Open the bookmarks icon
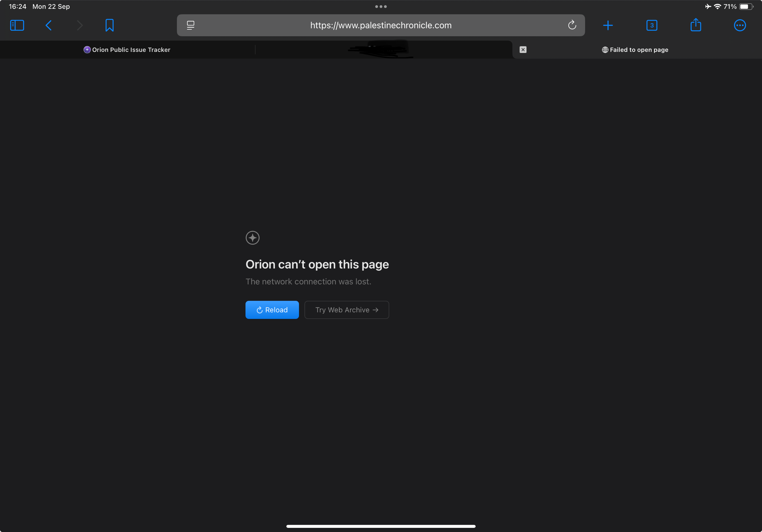 [109, 25]
